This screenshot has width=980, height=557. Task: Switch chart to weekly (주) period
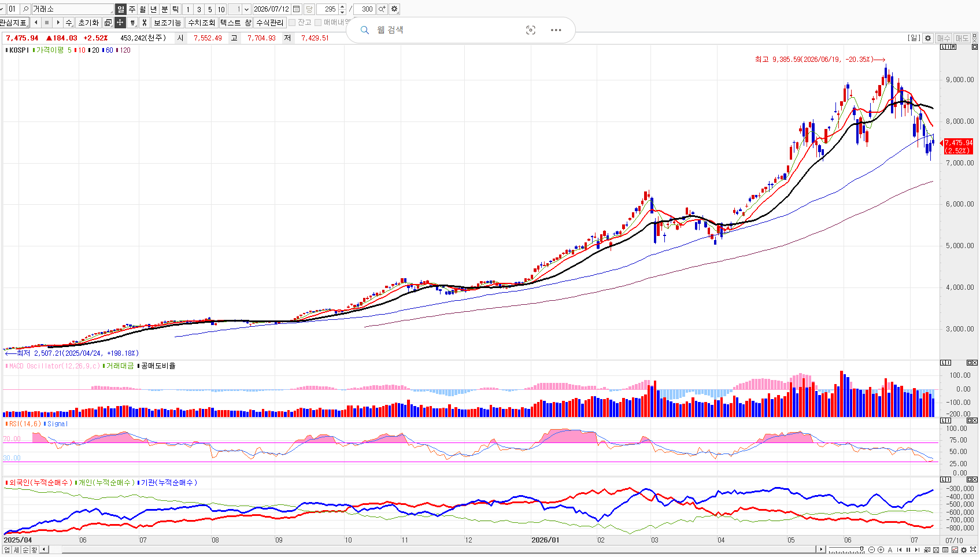click(x=132, y=9)
